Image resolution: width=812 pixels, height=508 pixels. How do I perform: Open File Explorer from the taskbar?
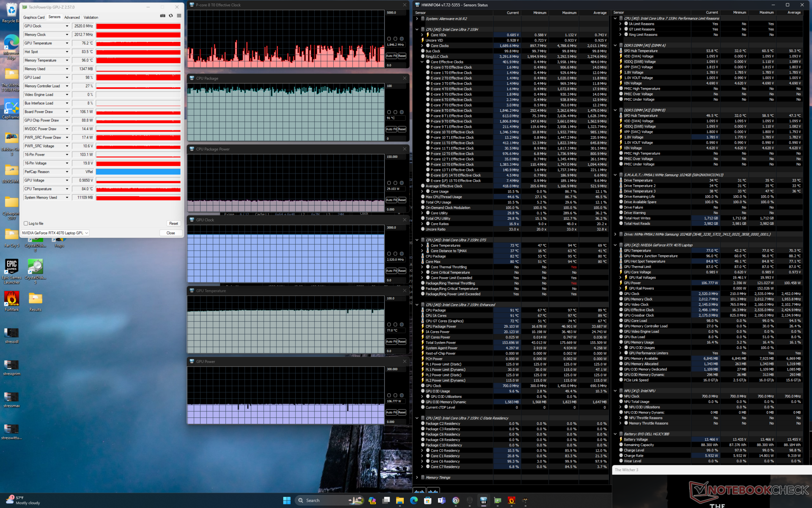[400, 500]
